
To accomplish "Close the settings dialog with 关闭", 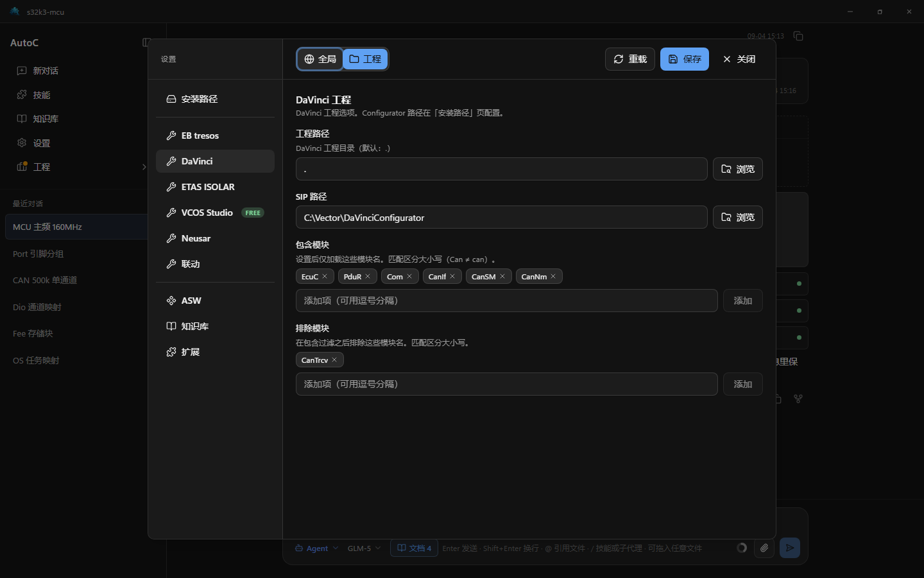I will tap(739, 59).
